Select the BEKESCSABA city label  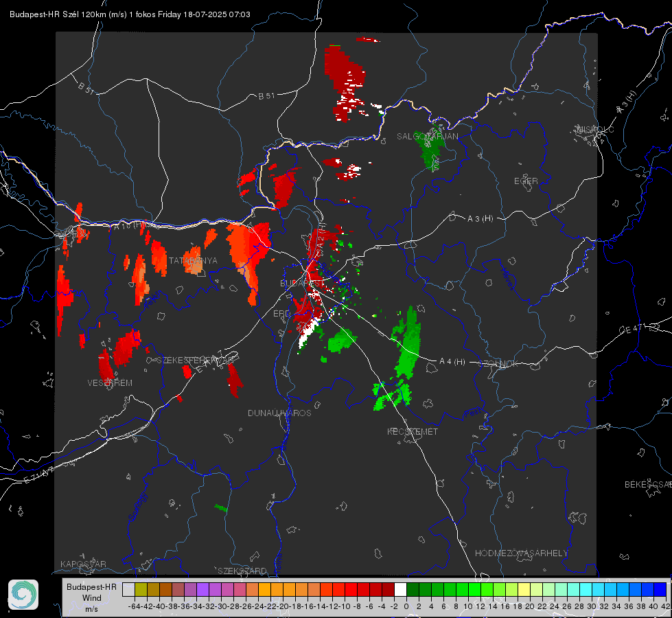click(x=648, y=485)
